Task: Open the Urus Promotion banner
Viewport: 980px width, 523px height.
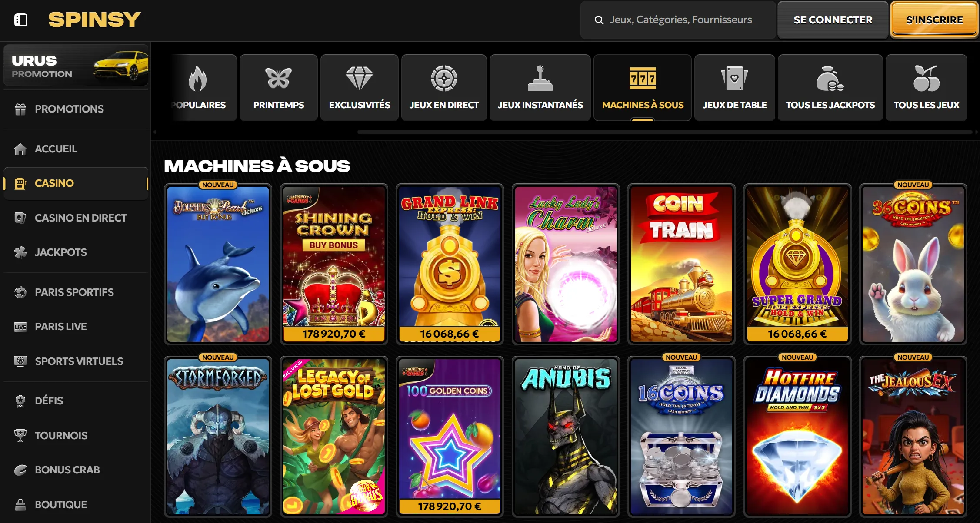Action: point(76,65)
